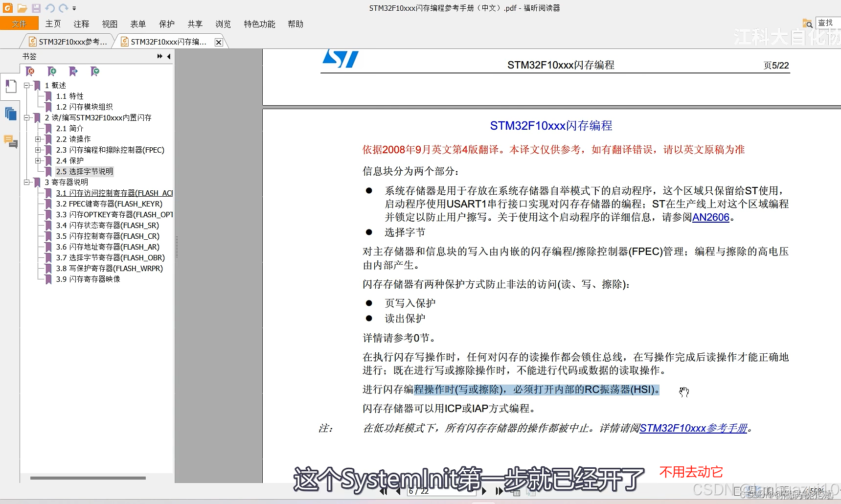The image size is (841, 504).
Task: Open the comments sidebar icon
Action: (x=10, y=141)
